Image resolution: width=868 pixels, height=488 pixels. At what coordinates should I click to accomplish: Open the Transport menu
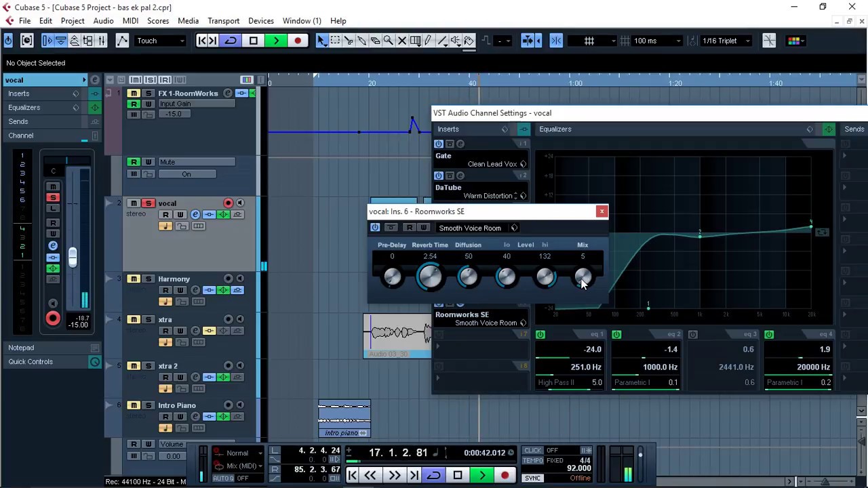click(x=223, y=21)
